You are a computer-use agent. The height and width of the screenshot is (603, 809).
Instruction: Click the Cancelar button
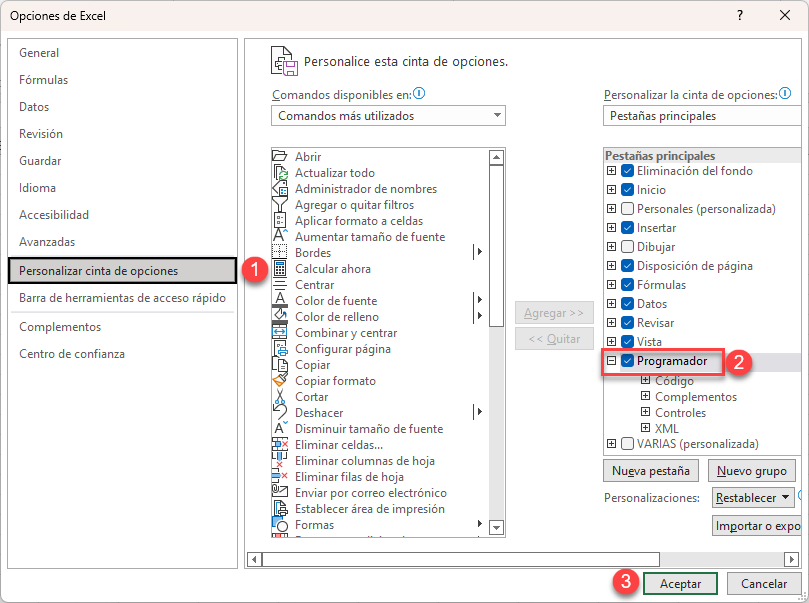click(x=764, y=584)
